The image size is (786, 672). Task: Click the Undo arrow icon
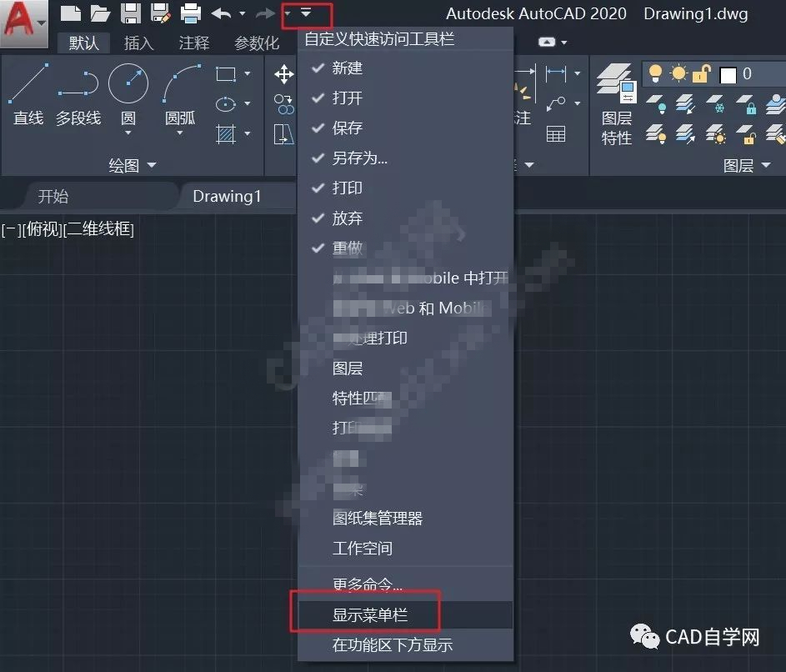pyautogui.click(x=221, y=13)
